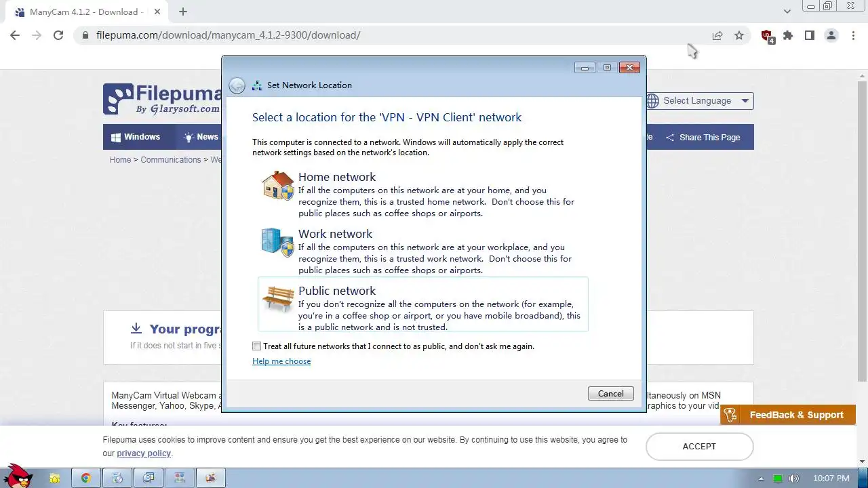This screenshot has width=868, height=488.
Task: Accept the Filepuma cookie notice
Action: click(699, 447)
